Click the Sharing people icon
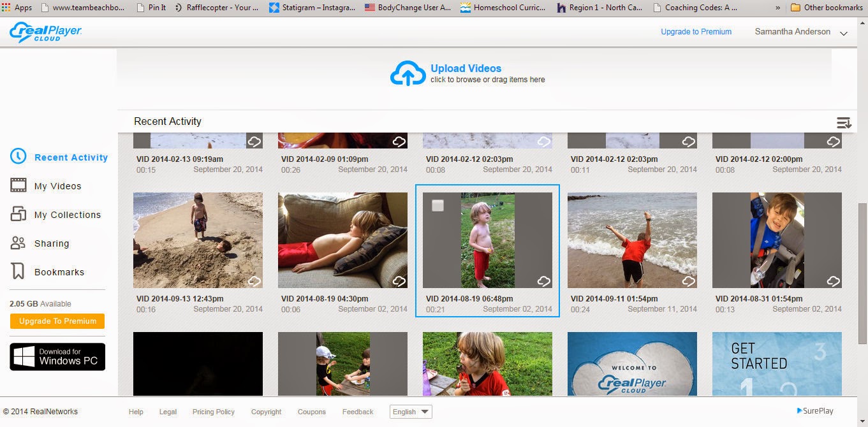The height and width of the screenshot is (427, 868). [18, 243]
